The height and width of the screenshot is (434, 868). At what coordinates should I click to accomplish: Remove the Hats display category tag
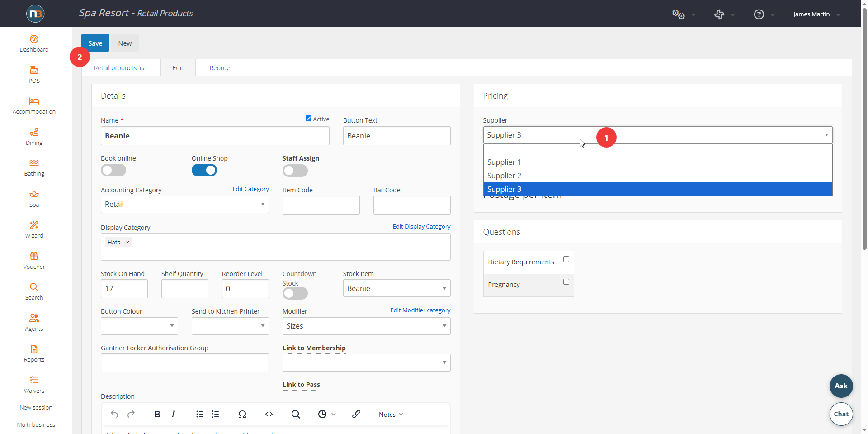pos(128,243)
